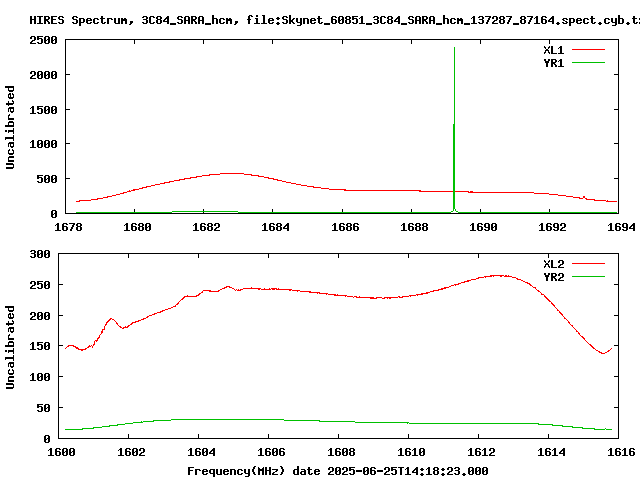
Task: Click the bottom plot x-axis label 1604
Action: pos(201,452)
